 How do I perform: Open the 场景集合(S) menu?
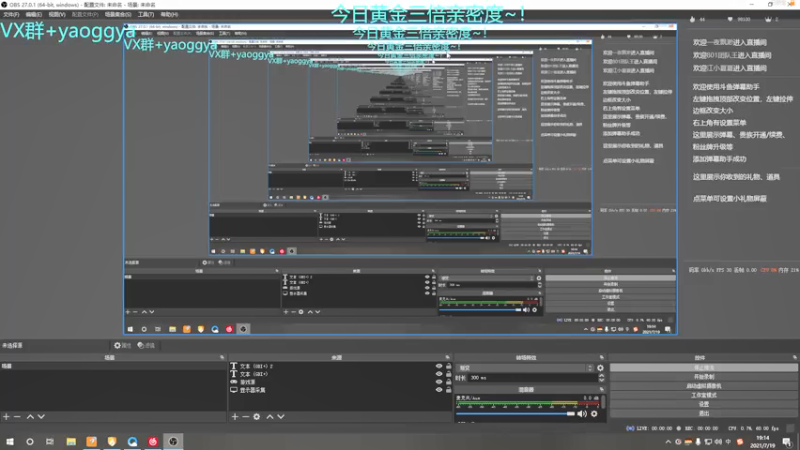click(x=118, y=15)
